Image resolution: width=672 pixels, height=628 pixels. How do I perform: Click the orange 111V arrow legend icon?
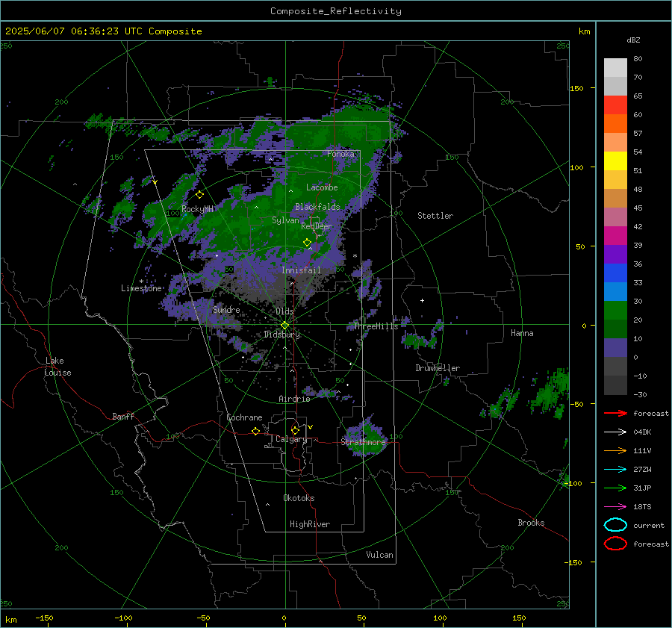(x=615, y=450)
